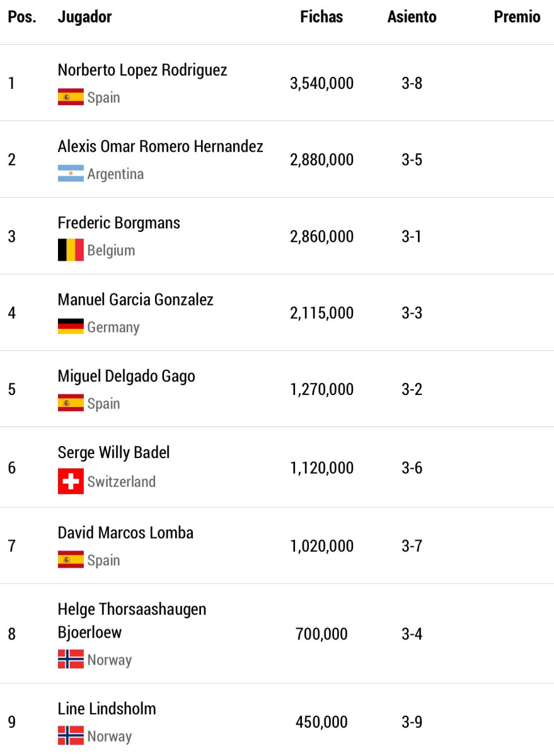Screen dimensions: 554x756
Task: Click the Switzerland flag icon
Action: click(71, 481)
